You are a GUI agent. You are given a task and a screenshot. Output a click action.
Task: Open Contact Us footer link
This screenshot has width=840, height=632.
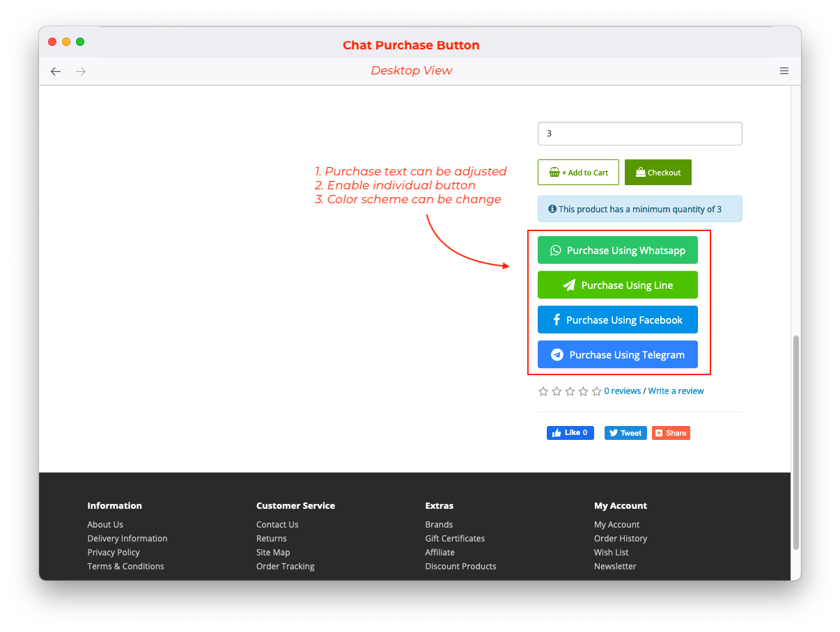pos(277,525)
